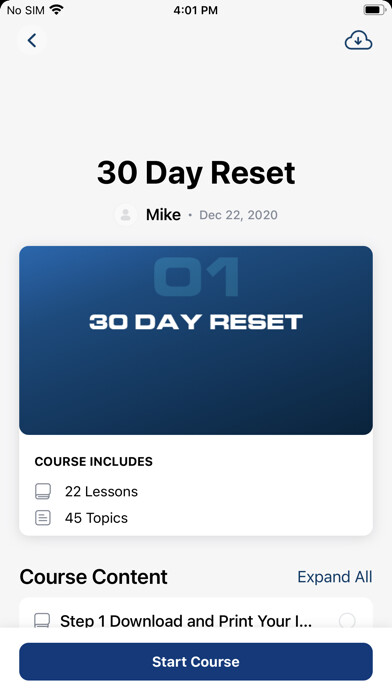Tap the 22 Lessons label
Screen dimensions: 392x696
[101, 491]
